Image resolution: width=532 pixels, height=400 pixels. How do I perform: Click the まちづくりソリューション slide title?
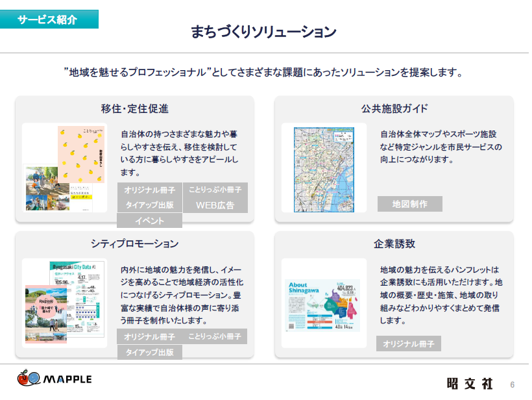coord(264,32)
